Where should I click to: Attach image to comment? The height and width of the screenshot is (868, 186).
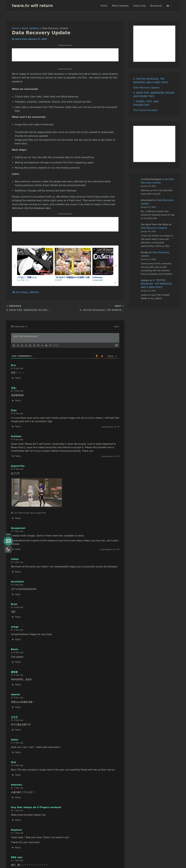[116, 345]
